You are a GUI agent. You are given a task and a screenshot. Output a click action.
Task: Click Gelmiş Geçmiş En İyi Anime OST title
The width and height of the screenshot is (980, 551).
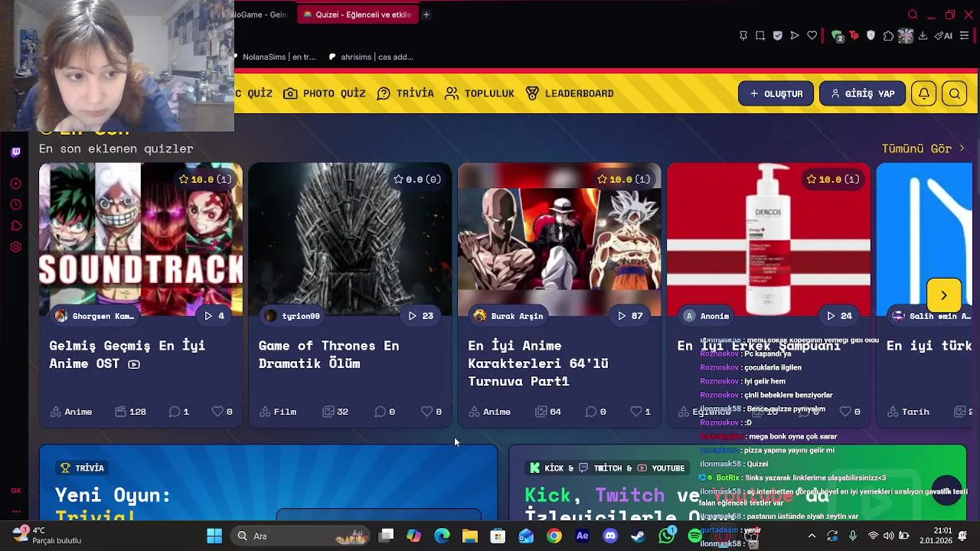pyautogui.click(x=127, y=354)
